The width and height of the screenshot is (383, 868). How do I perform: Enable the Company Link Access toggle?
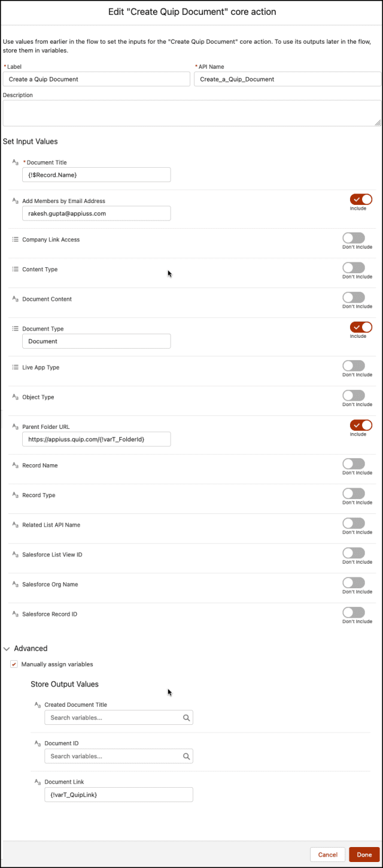click(354, 238)
